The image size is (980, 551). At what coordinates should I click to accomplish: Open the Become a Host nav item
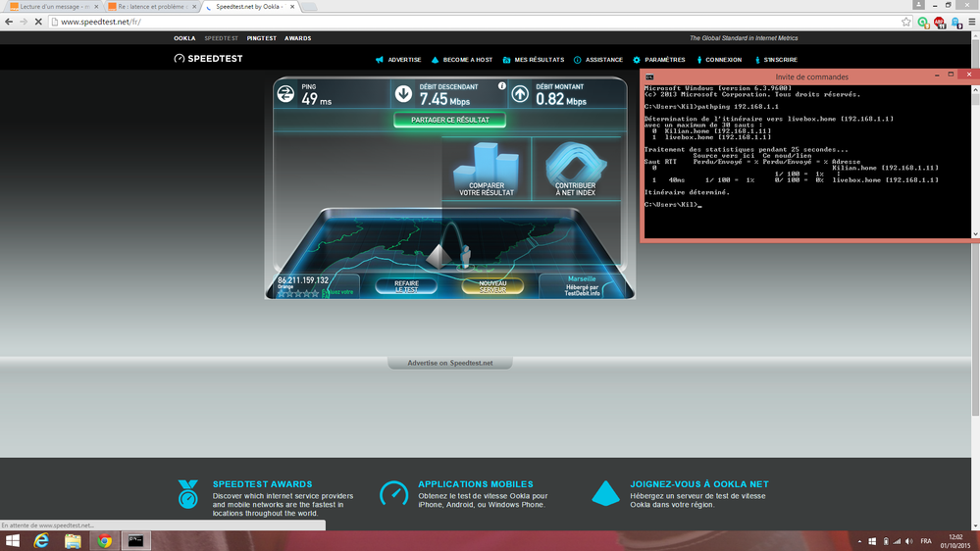(462, 60)
